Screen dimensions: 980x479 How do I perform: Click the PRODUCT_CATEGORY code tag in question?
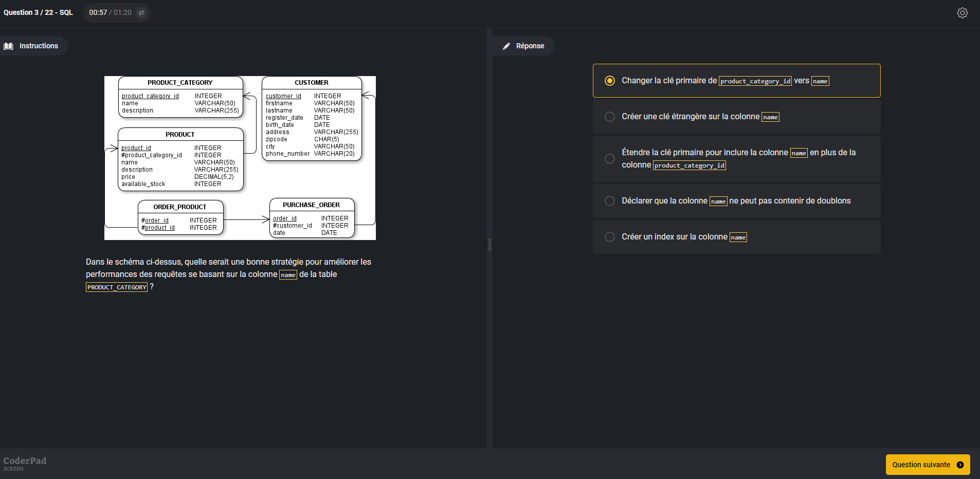coord(116,287)
